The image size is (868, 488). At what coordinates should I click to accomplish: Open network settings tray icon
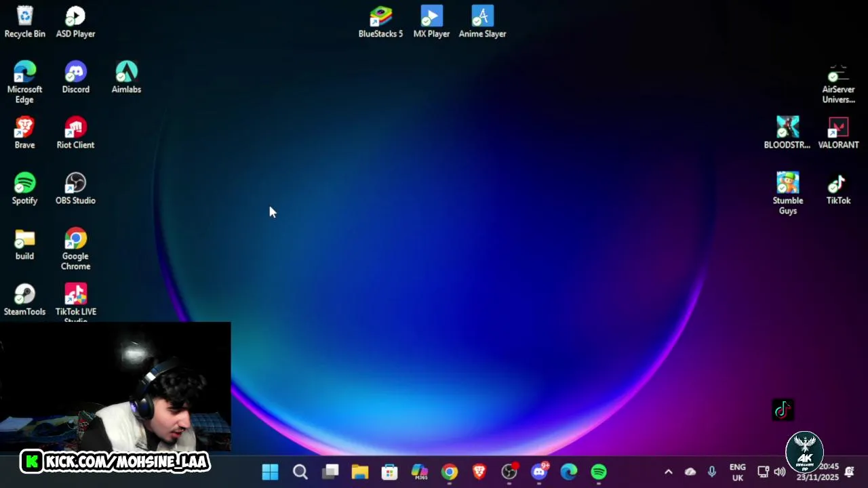coord(763,472)
